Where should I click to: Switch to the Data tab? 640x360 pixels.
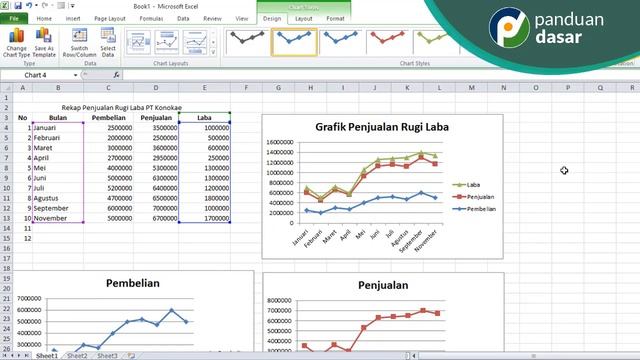(x=183, y=18)
